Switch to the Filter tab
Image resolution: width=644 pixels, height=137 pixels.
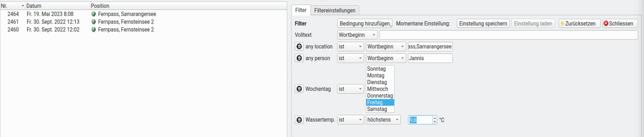[x=301, y=10]
